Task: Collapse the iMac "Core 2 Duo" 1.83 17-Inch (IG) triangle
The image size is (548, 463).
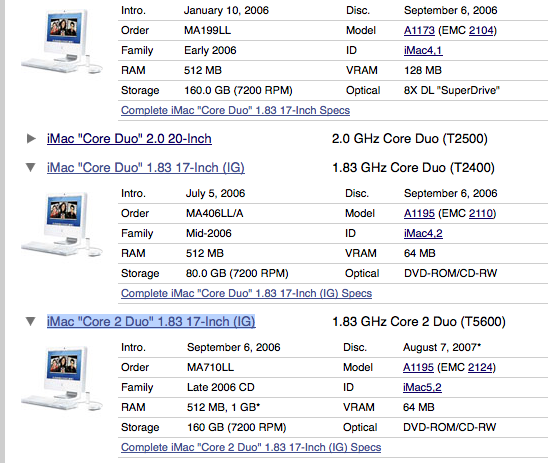Action: click(x=31, y=321)
